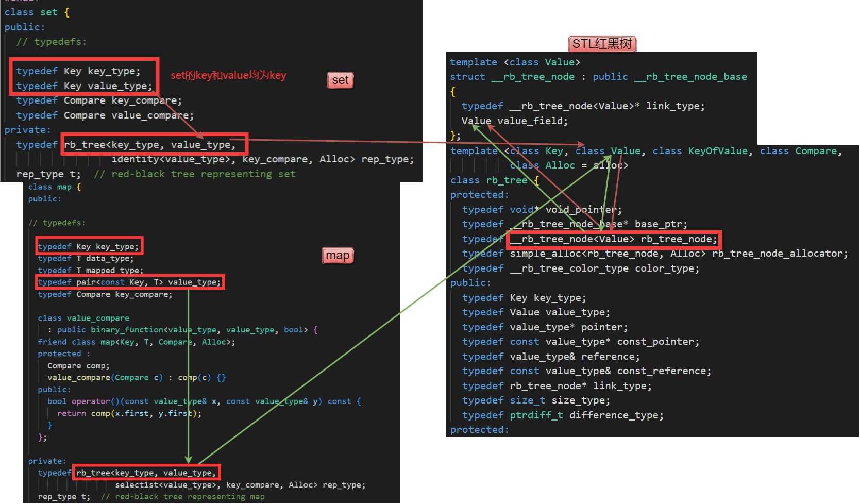Click 'typedef value_type& reference;' line

551,357
